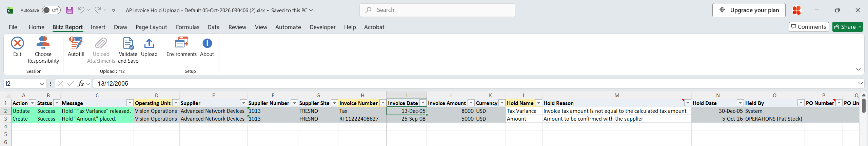Click the Select All corner triangle

[8, 96]
